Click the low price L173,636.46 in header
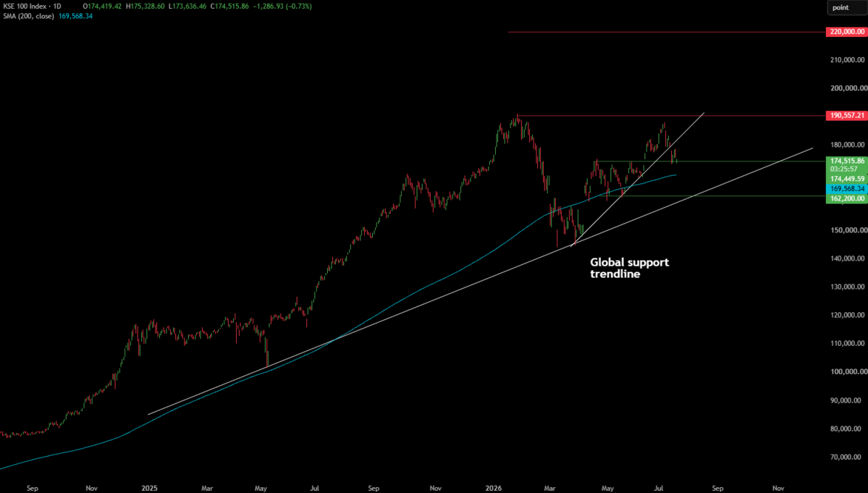 pos(187,7)
